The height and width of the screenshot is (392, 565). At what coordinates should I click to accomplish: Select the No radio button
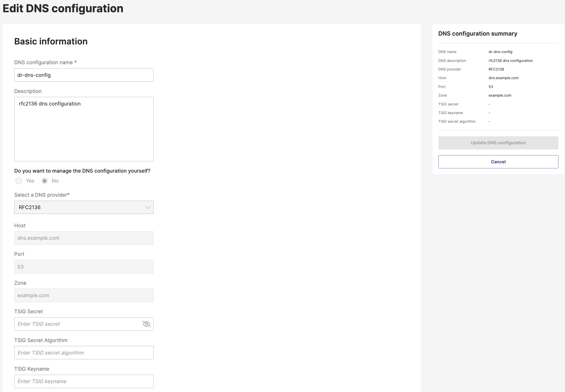pos(44,181)
